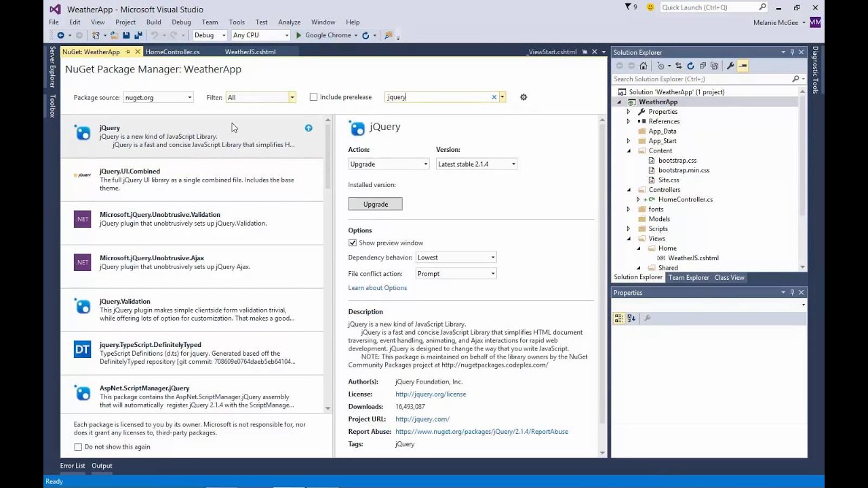The image size is (868, 488).
Task: Expand the Scripts folder node
Action: 628,229
